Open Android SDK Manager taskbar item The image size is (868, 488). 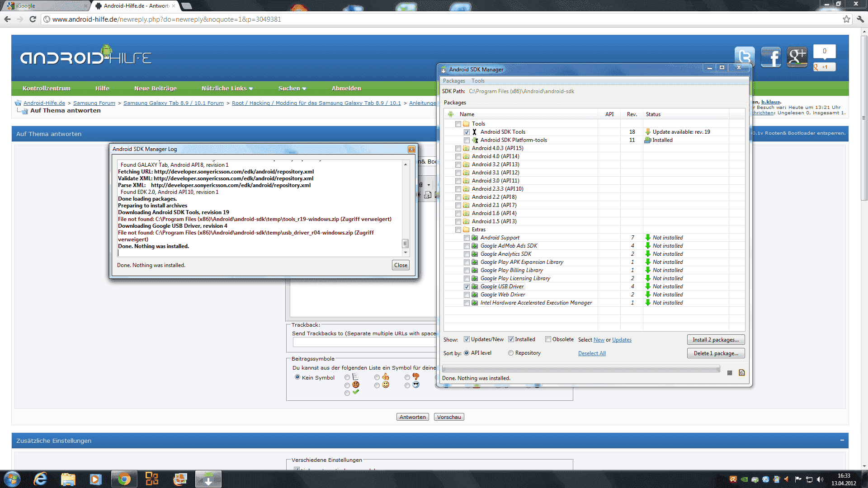point(208,479)
